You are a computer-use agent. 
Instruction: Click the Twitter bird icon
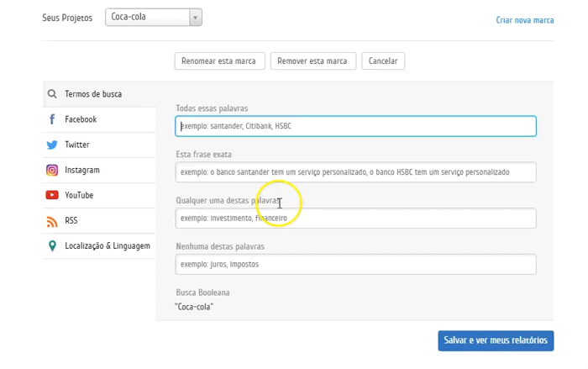click(x=52, y=145)
